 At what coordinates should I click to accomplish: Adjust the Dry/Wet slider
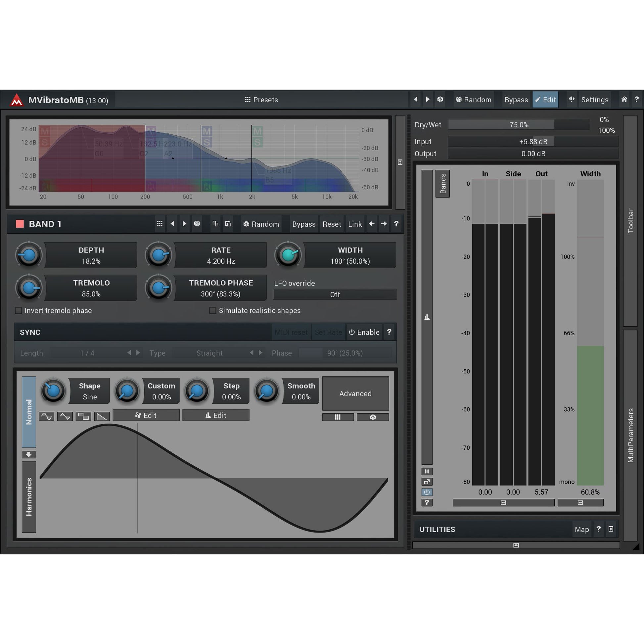coord(519,125)
